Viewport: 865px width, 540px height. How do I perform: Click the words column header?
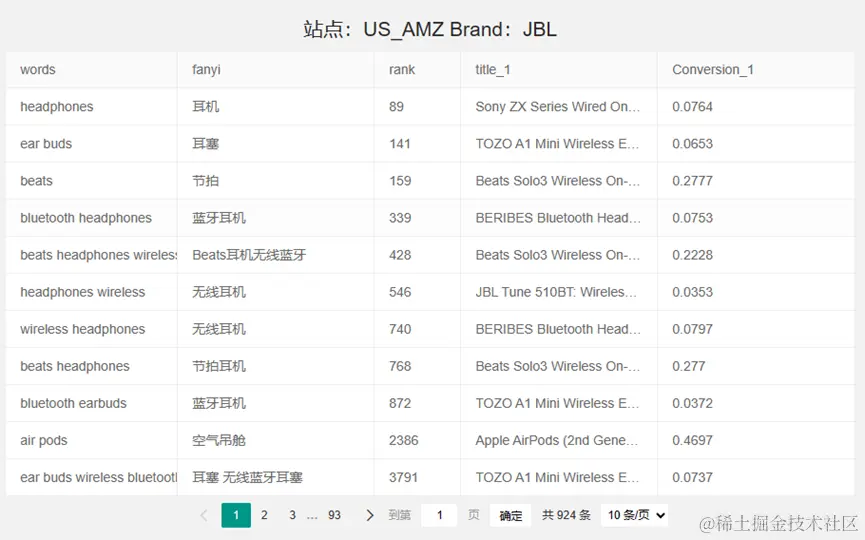click(x=38, y=70)
